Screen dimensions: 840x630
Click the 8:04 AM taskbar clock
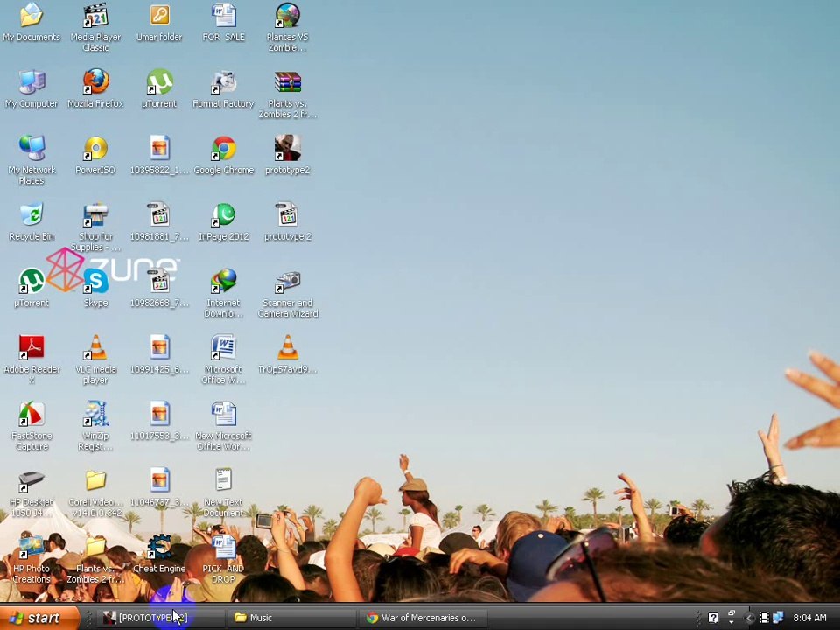pyautogui.click(x=809, y=618)
